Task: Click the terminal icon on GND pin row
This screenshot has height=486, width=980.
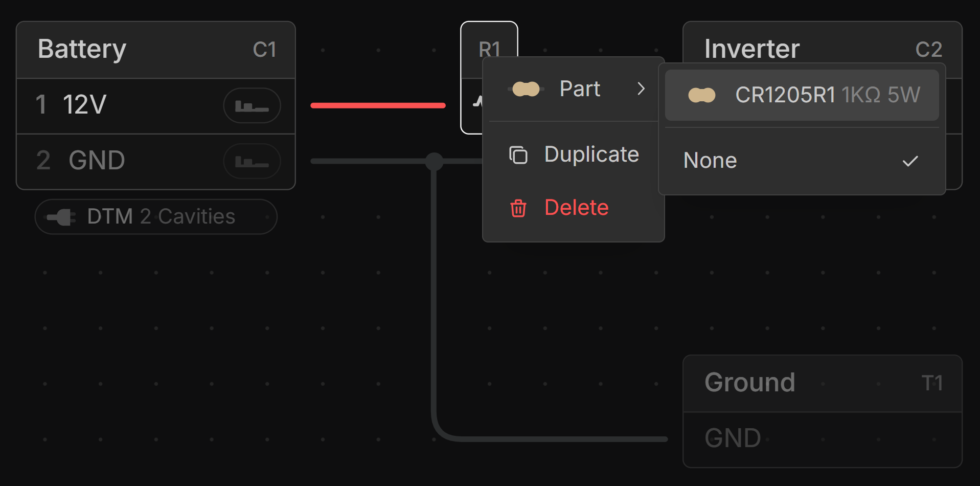Action: click(x=252, y=162)
